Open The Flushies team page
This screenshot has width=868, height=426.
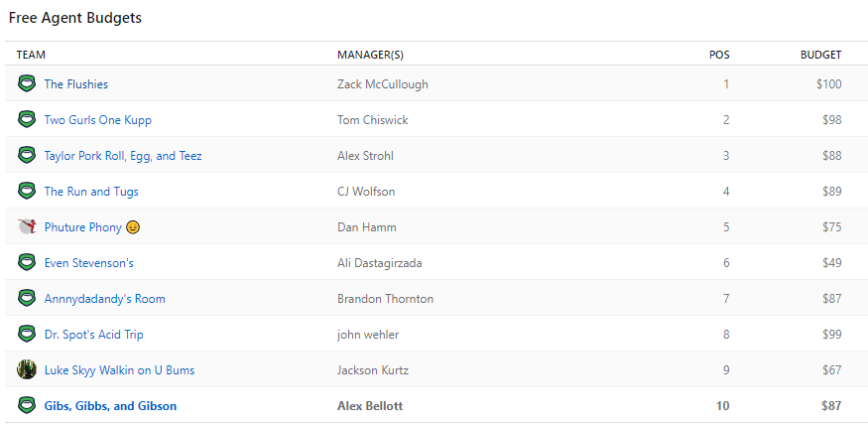tap(76, 84)
